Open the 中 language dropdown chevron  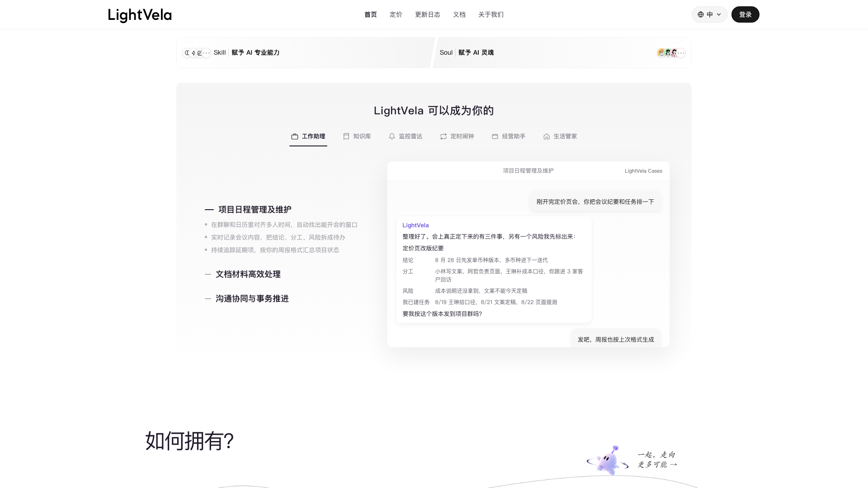tap(719, 14)
